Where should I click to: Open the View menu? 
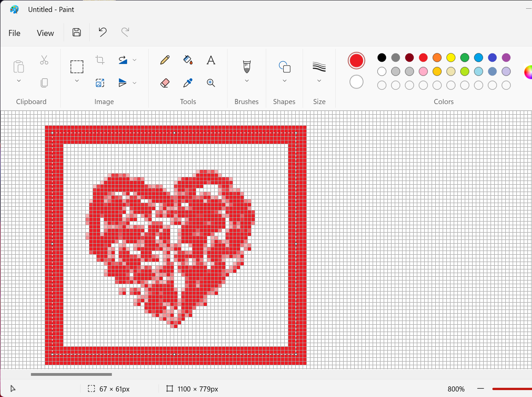pos(45,33)
